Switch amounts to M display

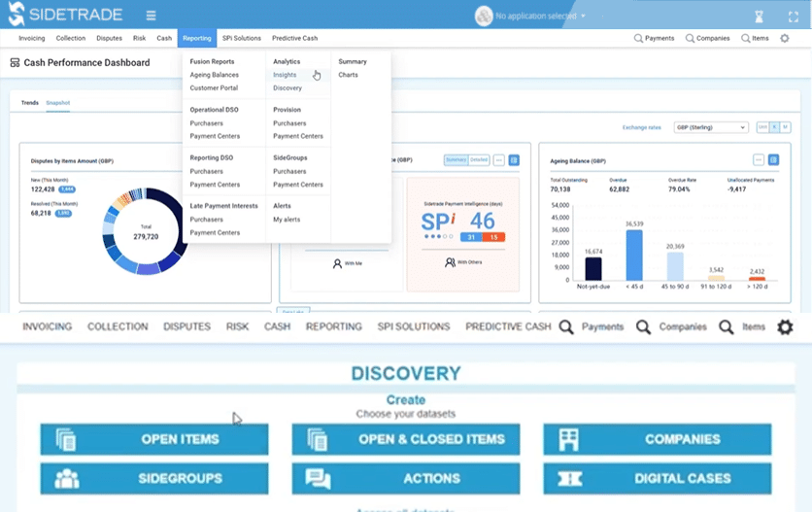click(x=785, y=127)
